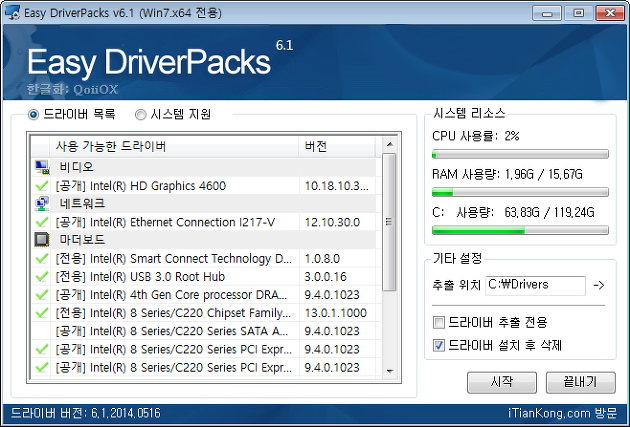
Task: Click version 12.10.30.0 cell
Action: (x=337, y=222)
